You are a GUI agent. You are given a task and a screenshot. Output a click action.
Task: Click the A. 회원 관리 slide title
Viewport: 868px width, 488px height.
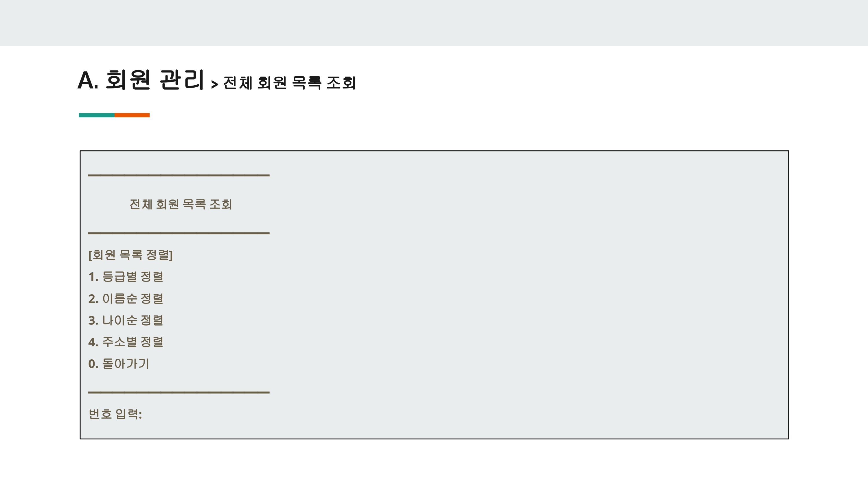(141, 80)
